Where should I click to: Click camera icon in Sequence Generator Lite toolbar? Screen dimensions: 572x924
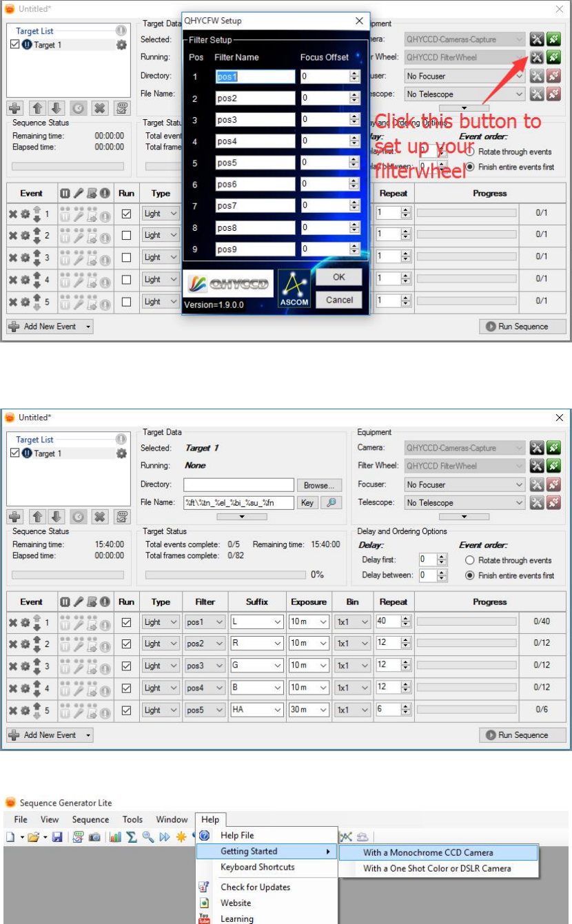point(94,836)
